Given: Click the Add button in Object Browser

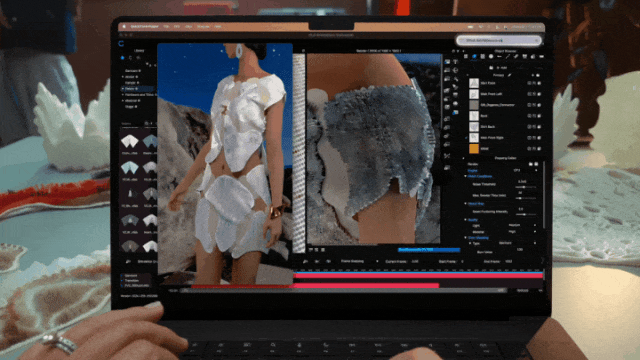Looking at the screenshot, I should tap(501, 68).
